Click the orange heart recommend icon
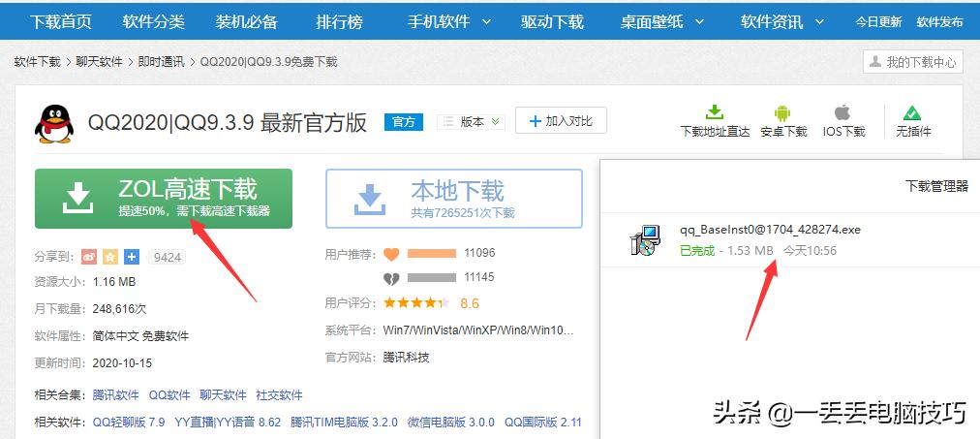The width and height of the screenshot is (980, 439). (391, 254)
